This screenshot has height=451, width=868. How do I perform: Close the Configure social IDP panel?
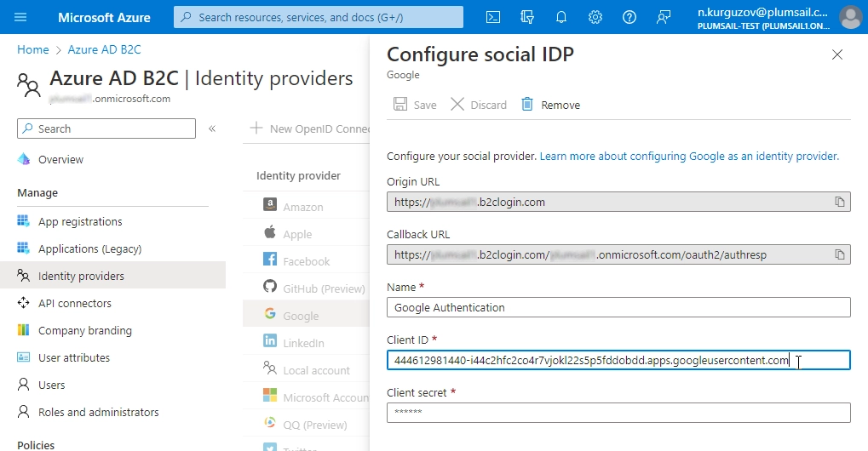tap(837, 54)
